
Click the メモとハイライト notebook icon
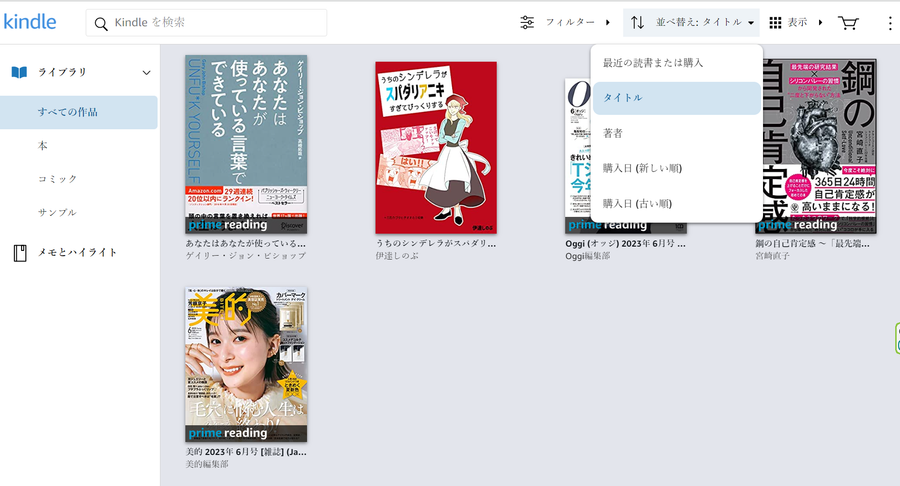[20, 252]
